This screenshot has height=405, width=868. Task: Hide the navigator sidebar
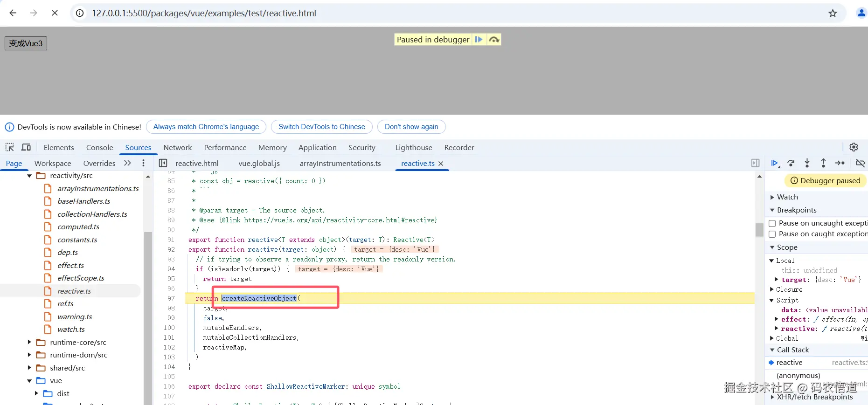coord(163,163)
